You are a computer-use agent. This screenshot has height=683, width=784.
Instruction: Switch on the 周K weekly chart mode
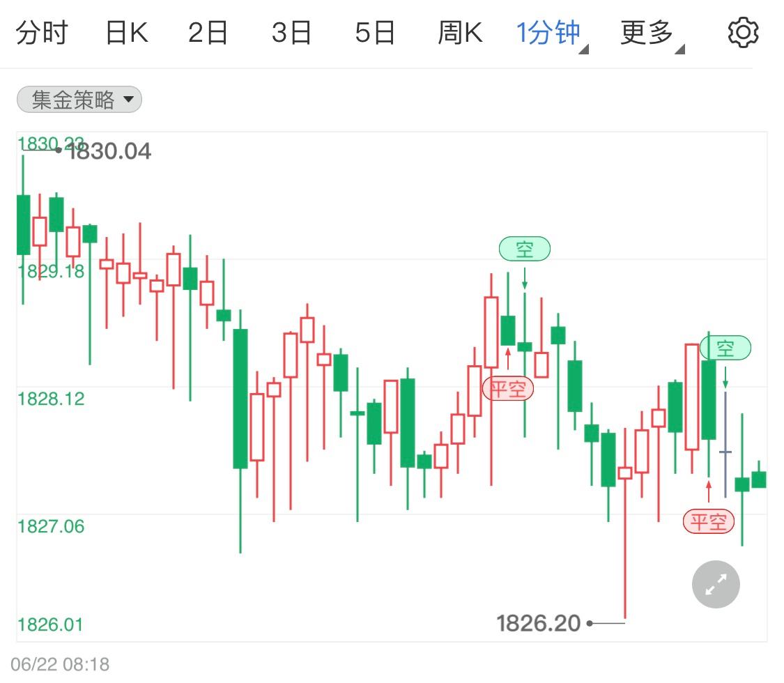tap(459, 31)
